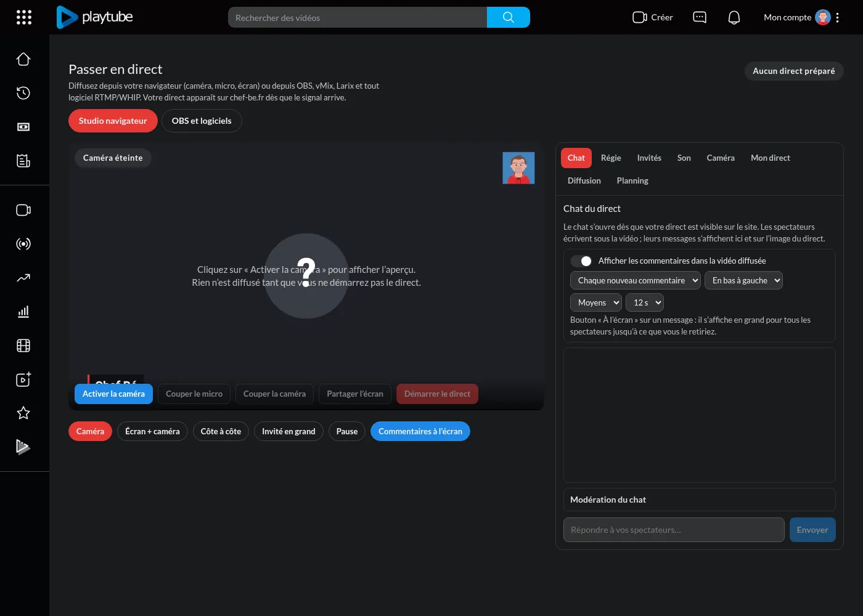Click the OBS et logiciels button
The width and height of the screenshot is (863, 616).
point(202,121)
